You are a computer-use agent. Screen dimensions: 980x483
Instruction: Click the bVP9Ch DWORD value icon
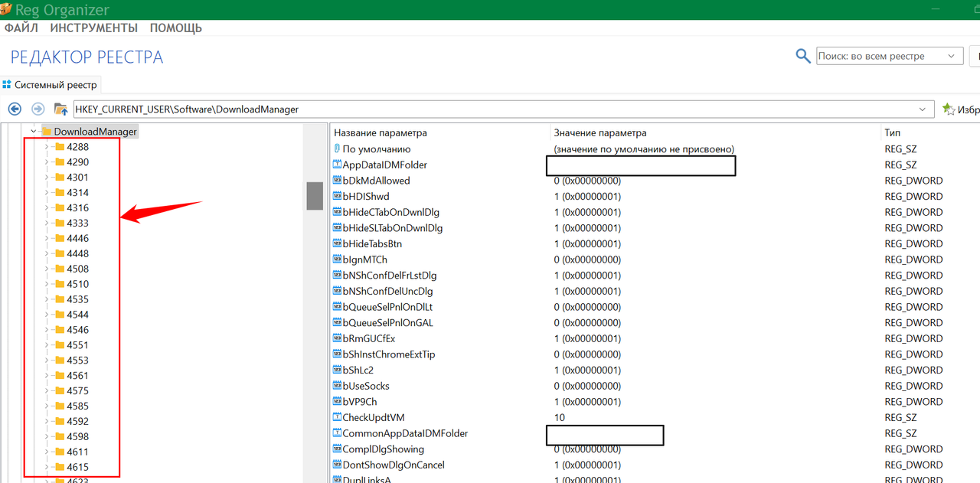[x=337, y=402]
